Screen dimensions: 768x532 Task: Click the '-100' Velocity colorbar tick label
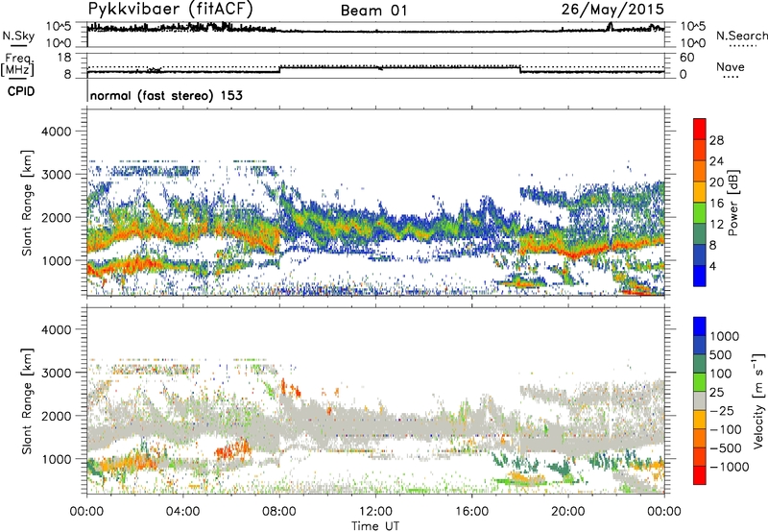(x=725, y=429)
